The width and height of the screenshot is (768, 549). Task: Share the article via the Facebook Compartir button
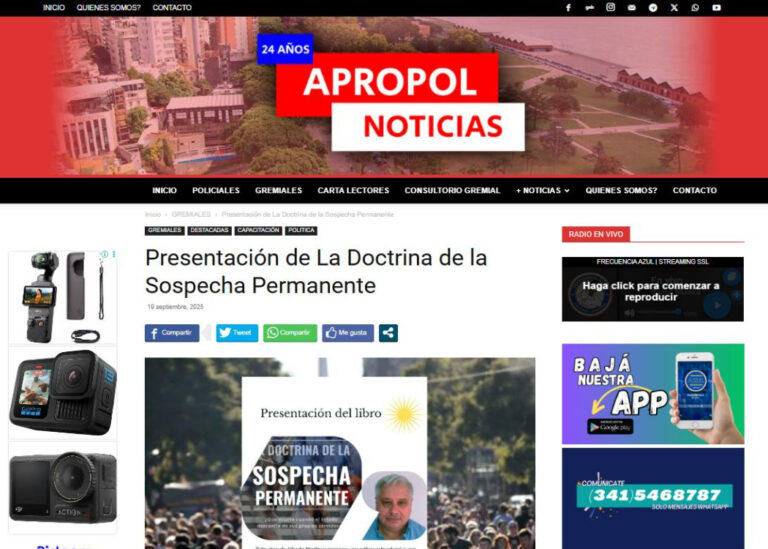172,333
